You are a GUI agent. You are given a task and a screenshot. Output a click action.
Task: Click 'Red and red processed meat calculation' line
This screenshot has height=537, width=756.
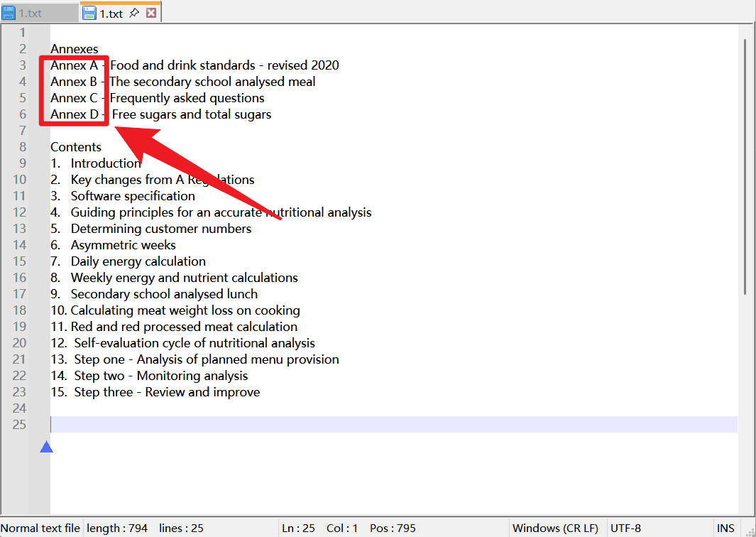[184, 327]
